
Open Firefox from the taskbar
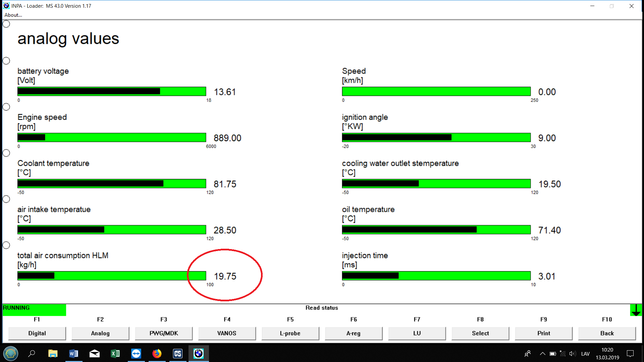157,354
